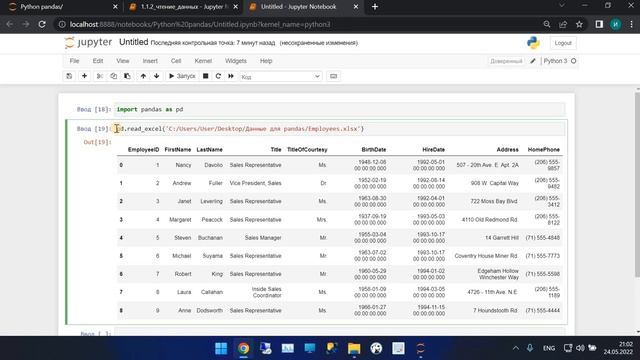The image size is (640, 360).
Task: Open the Edit menu
Action: 98,61
